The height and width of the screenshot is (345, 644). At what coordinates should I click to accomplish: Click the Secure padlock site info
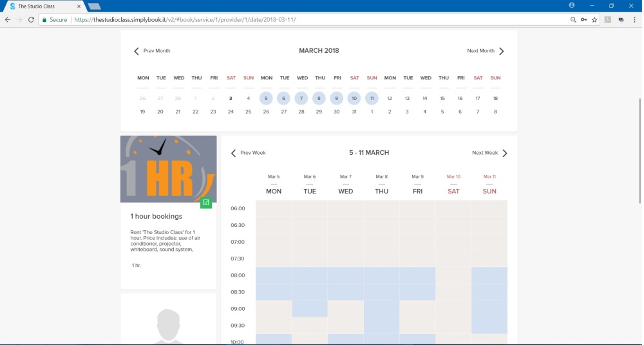click(55, 20)
